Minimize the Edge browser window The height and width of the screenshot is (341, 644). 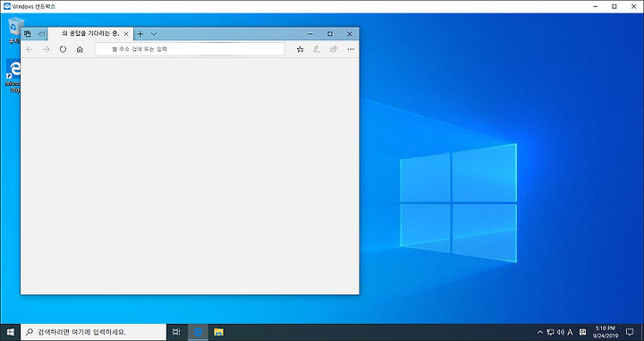click(310, 34)
